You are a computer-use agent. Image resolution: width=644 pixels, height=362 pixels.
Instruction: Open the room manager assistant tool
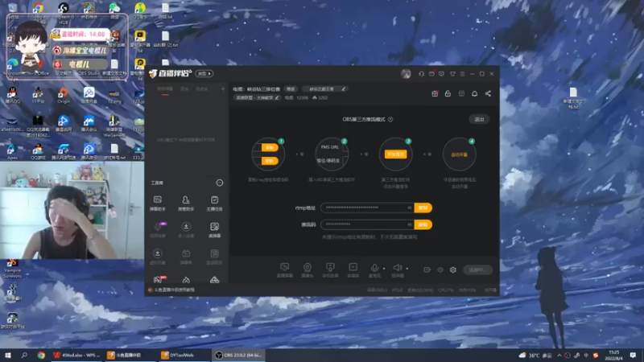[x=186, y=204]
